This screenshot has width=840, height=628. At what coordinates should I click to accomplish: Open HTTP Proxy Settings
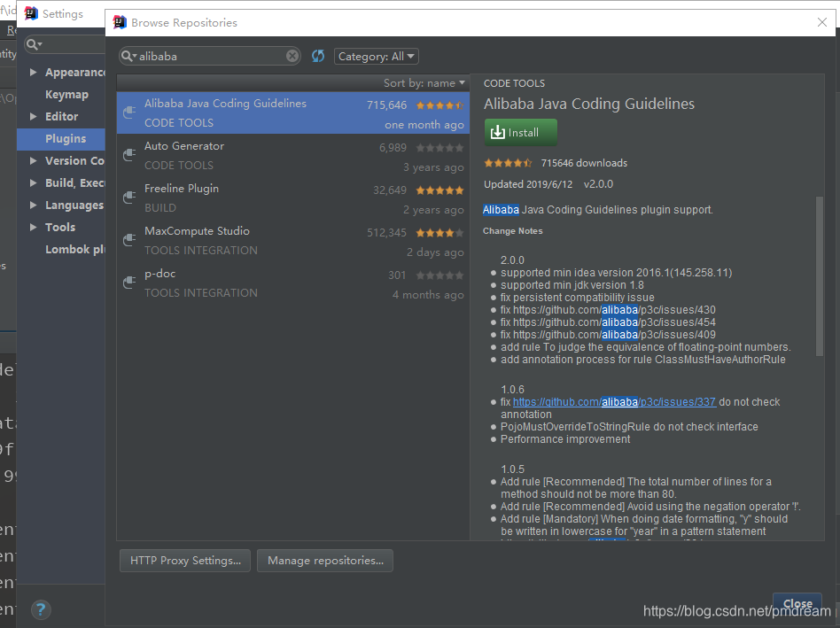click(x=185, y=561)
